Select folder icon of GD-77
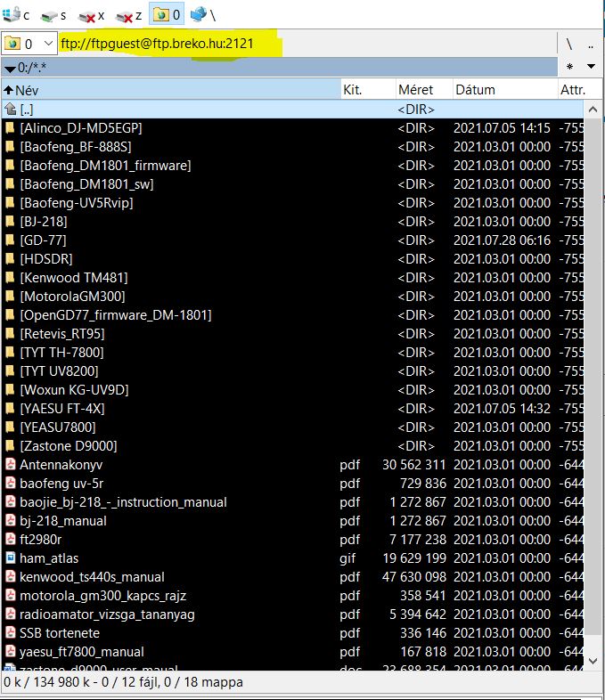 (x=10, y=240)
